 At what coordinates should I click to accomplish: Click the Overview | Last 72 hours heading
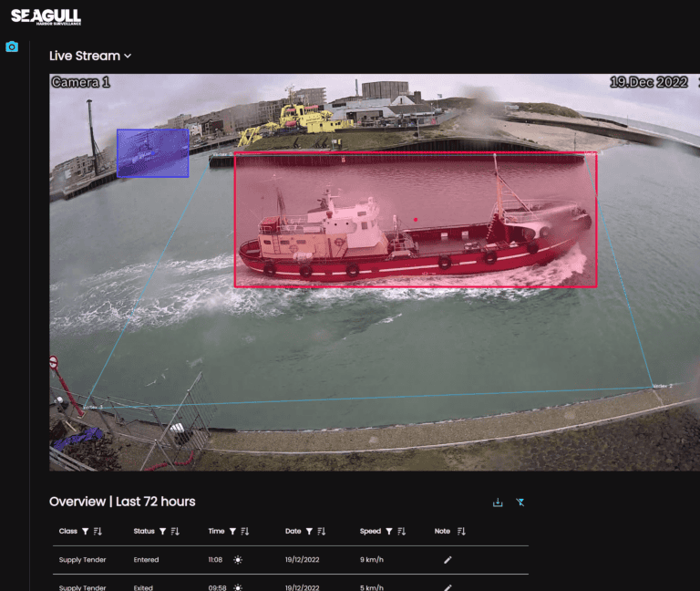click(122, 502)
